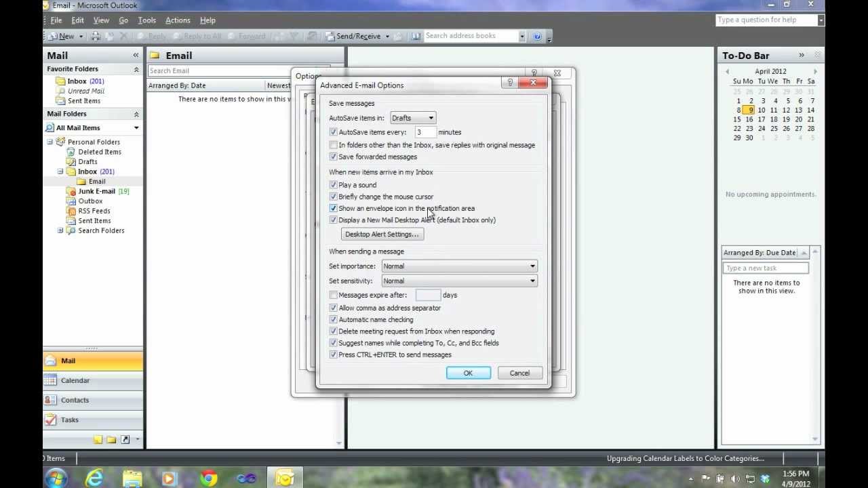The image size is (868, 488).
Task: Open the Set sensitivity dropdown
Action: [x=460, y=281]
